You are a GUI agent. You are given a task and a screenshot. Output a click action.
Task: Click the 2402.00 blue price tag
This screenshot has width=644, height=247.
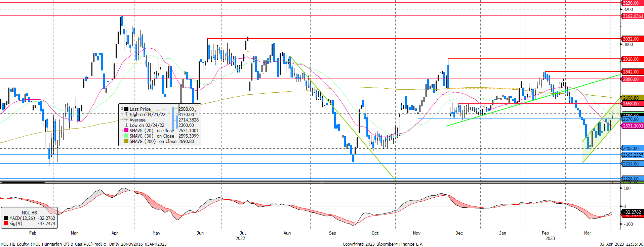click(632, 148)
